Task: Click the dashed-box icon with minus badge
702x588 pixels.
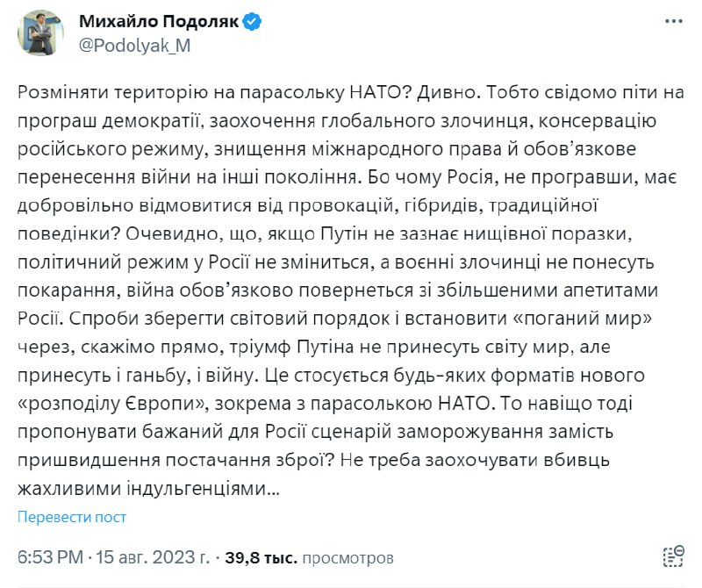Action: pos(673,555)
